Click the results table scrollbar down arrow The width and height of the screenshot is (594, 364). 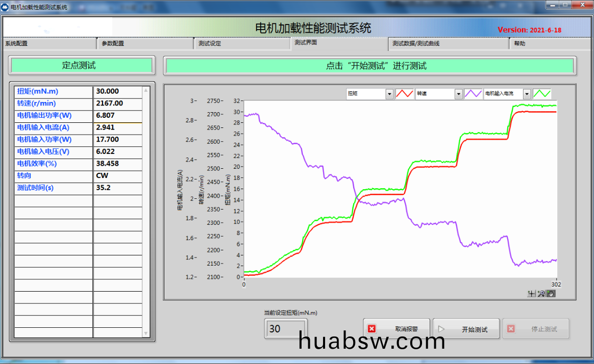coord(146,333)
